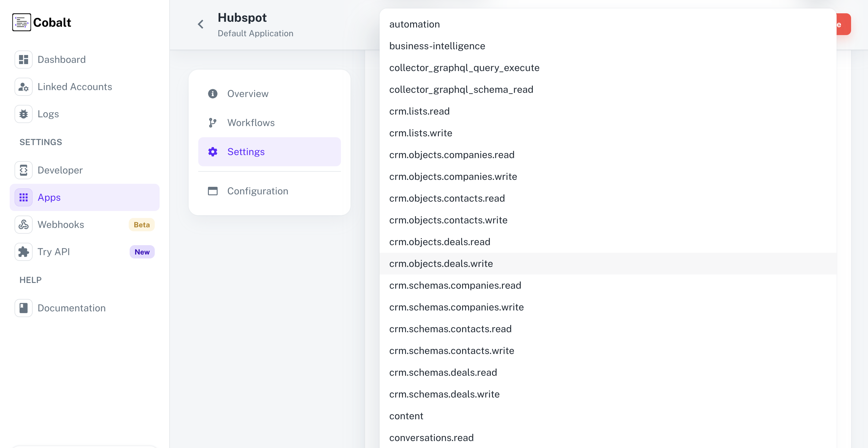Screen dimensions: 868x448
Task: Select the Apps grid icon
Action: tap(23, 197)
